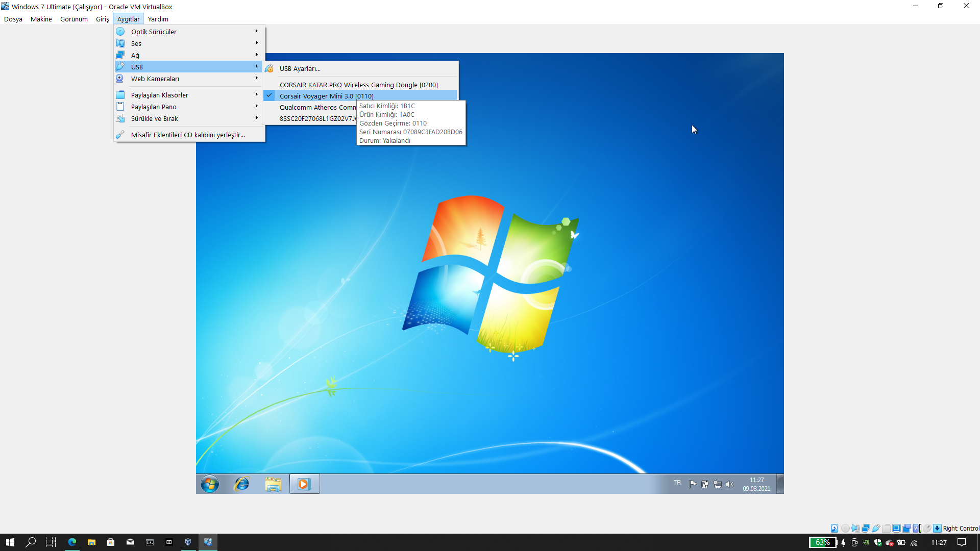Click the audio status bar icon
This screenshot has height=551, width=980.
pos(855,528)
